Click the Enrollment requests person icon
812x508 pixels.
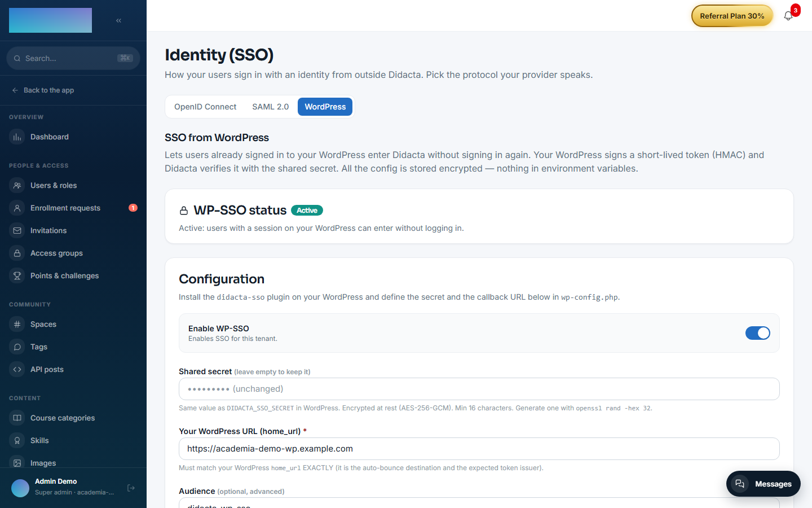click(x=17, y=208)
